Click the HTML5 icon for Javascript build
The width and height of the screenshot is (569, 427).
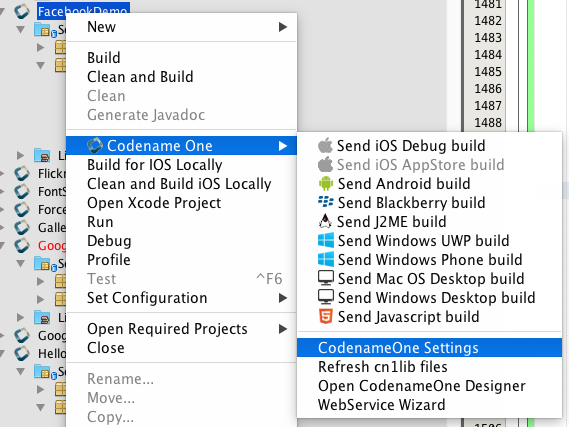click(x=326, y=316)
